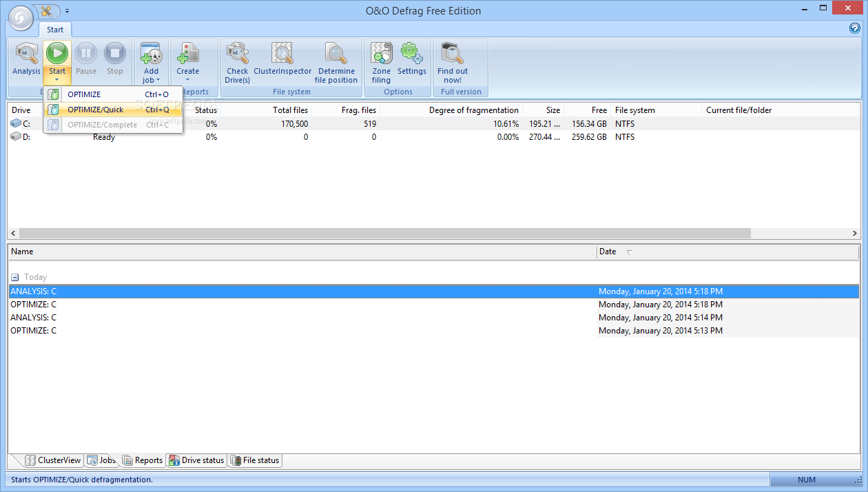Viewport: 868px width, 492px height.
Task: Open the round O&O application orb menu
Action: point(21,19)
